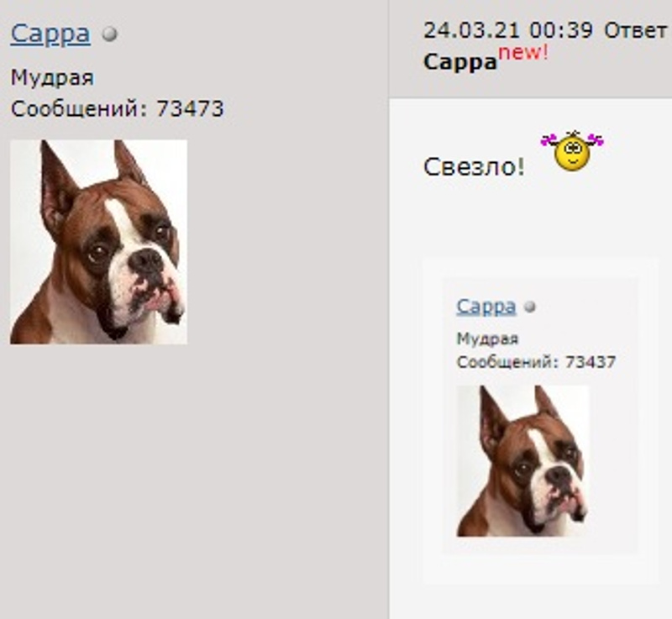Viewport: 672px width, 619px height.
Task: Click the Сообщений: 73473 post counter
Action: (x=117, y=108)
